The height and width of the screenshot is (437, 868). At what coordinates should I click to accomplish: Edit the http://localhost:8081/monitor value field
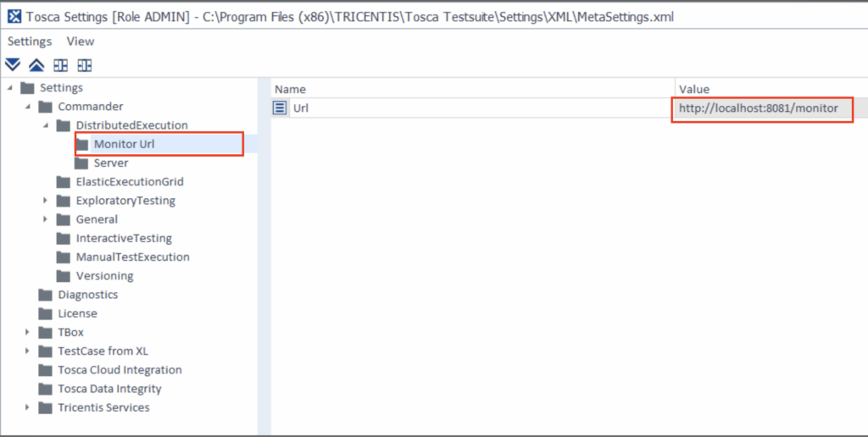coord(762,108)
